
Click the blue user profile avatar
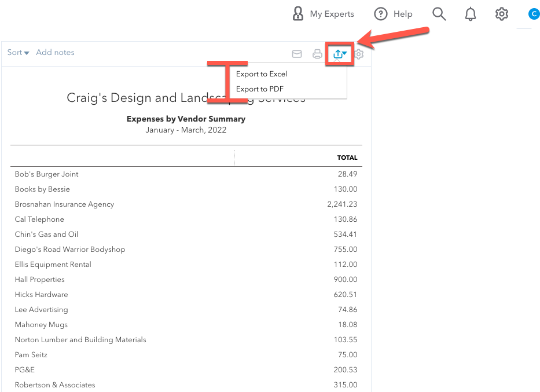coord(534,14)
